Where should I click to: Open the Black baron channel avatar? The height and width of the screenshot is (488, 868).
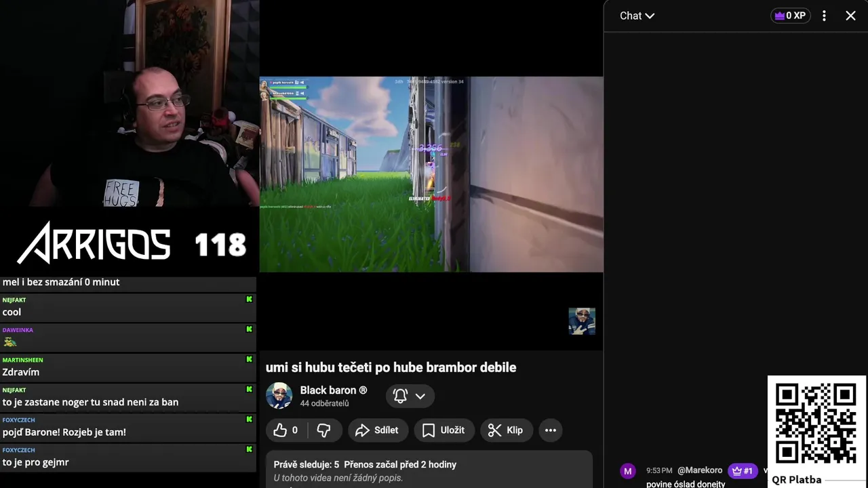pos(279,396)
